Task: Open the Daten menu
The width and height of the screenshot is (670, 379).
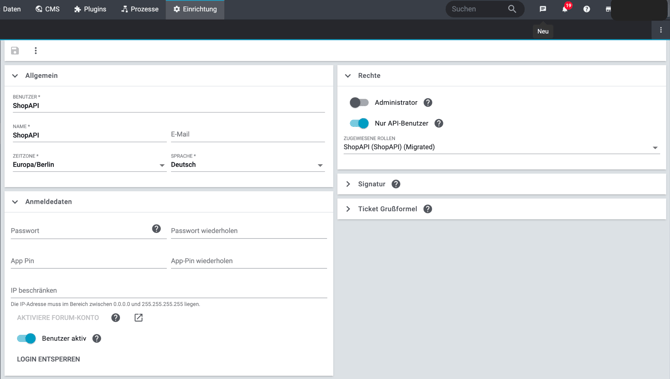Action: [12, 9]
